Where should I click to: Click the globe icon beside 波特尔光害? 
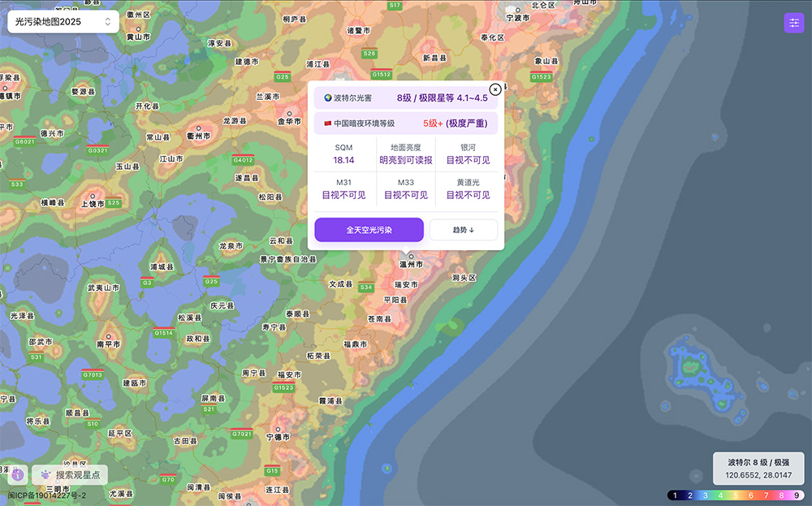click(x=328, y=98)
